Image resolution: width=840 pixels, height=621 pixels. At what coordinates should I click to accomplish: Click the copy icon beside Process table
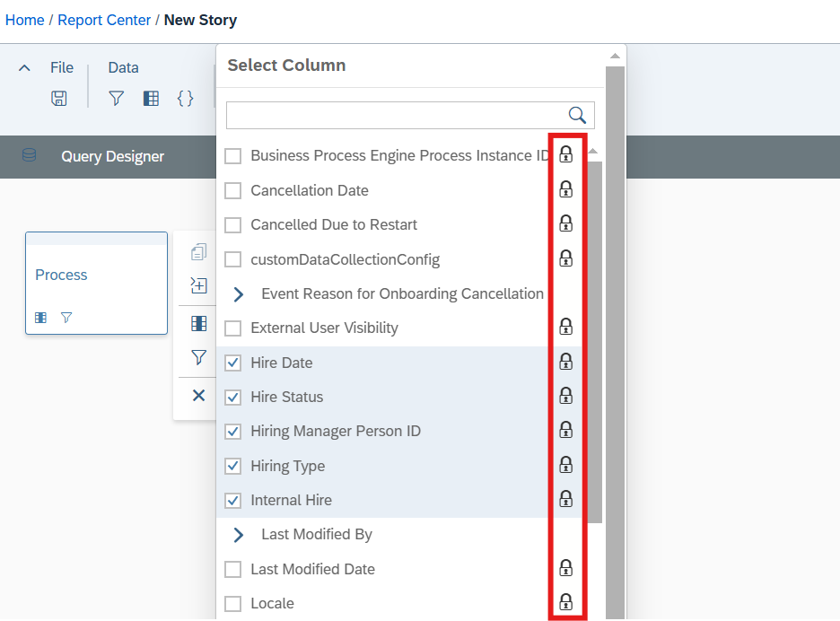pyautogui.click(x=198, y=252)
